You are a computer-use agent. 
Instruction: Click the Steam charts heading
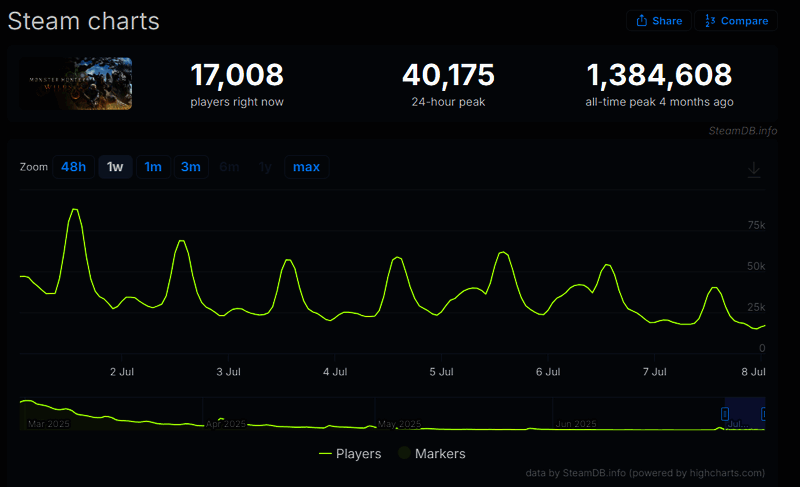tap(83, 20)
